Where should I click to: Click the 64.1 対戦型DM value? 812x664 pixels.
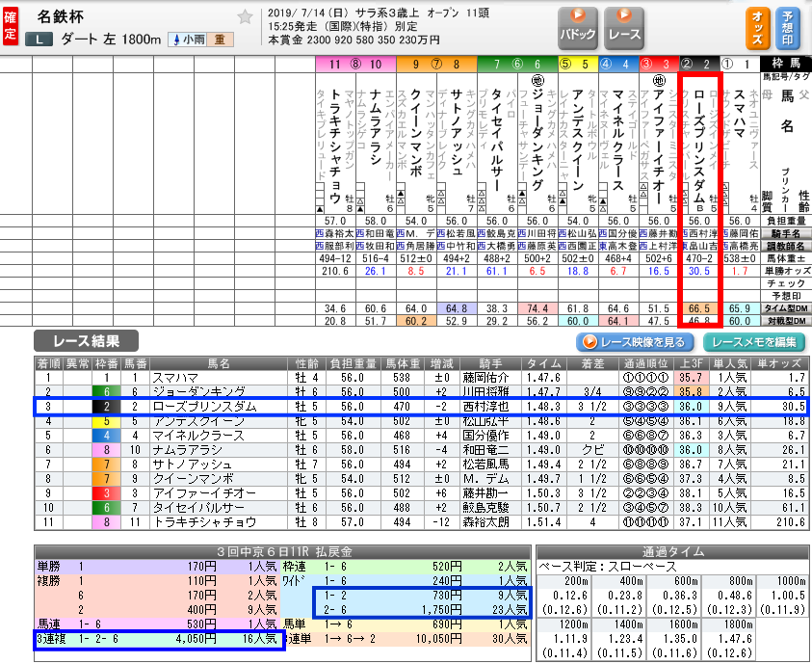(x=617, y=321)
